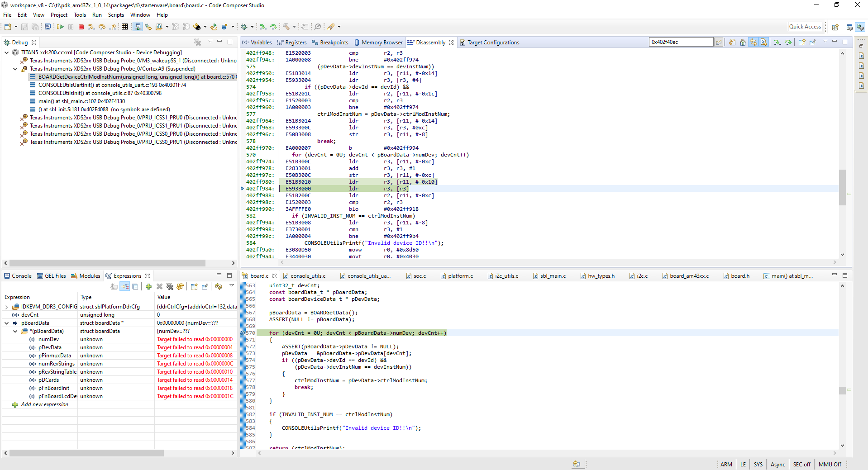Click the green Resume button in toolbar
This screenshot has height=470, width=868.
pos(60,27)
